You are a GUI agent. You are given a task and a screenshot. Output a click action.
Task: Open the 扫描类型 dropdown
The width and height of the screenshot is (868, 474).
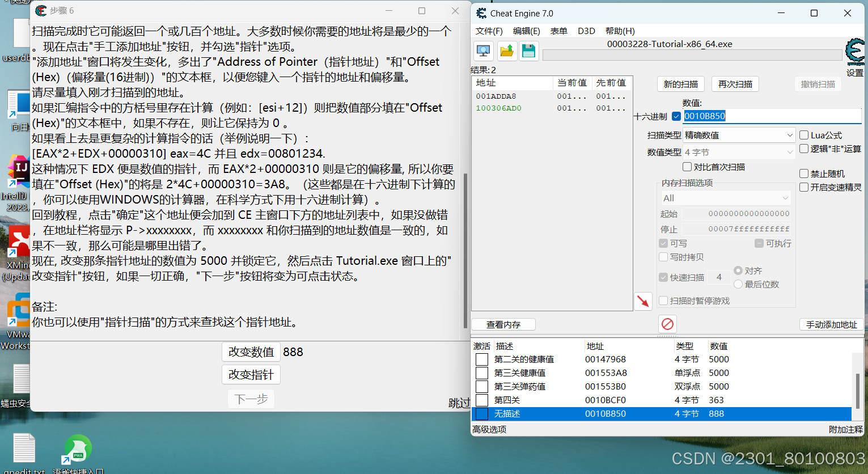pyautogui.click(x=739, y=135)
